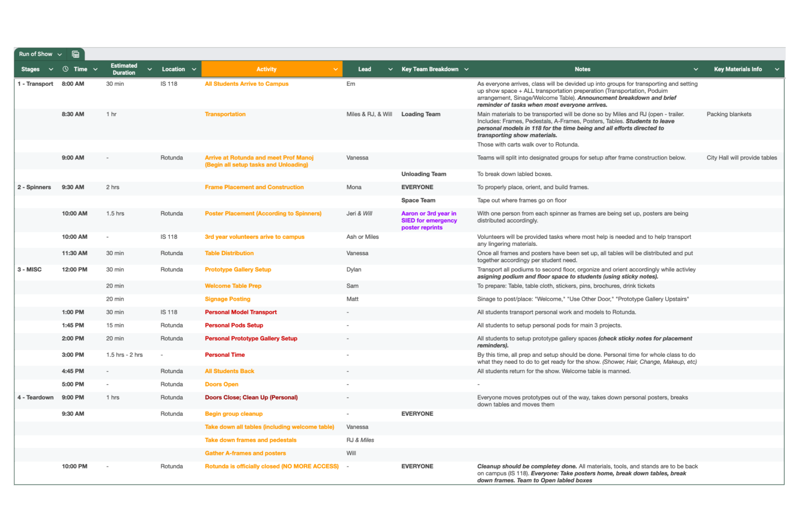Open the Activity column dropdown chevron
798x532 pixels.
pos(335,69)
